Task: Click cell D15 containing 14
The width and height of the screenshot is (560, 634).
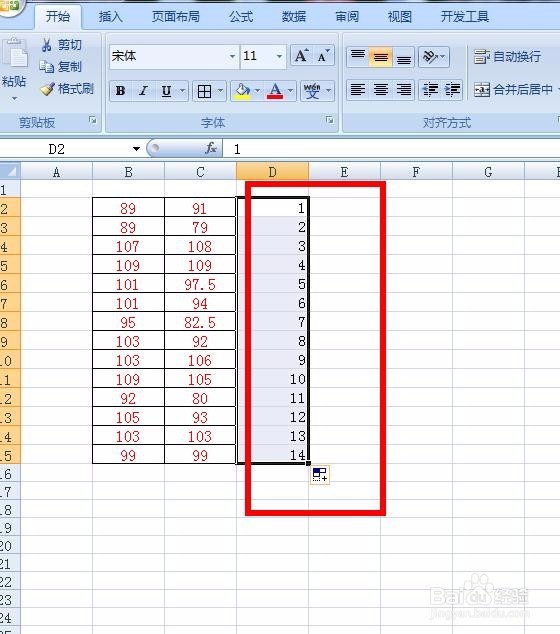Action: click(273, 455)
